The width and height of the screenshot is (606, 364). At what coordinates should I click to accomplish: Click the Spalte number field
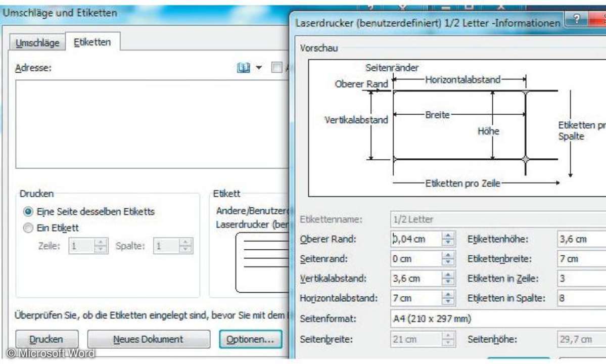[166, 246]
